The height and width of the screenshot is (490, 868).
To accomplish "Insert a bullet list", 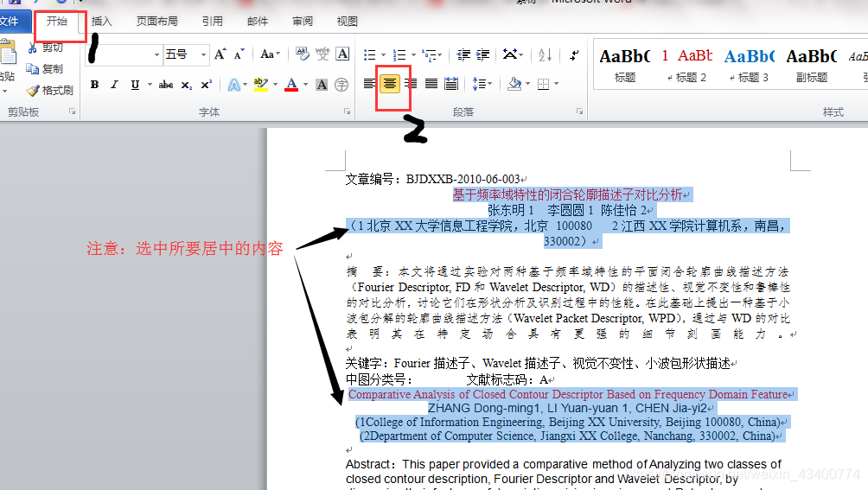I will click(369, 54).
